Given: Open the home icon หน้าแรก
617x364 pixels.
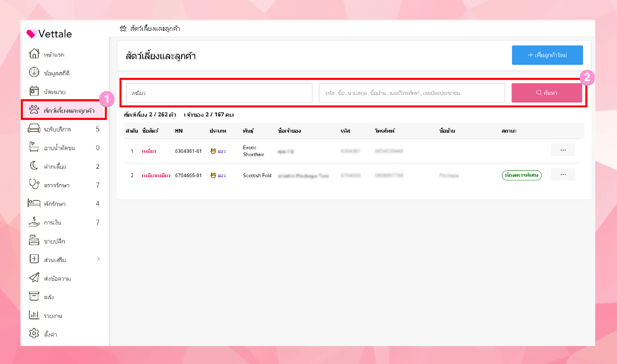Looking at the screenshot, I should [34, 54].
